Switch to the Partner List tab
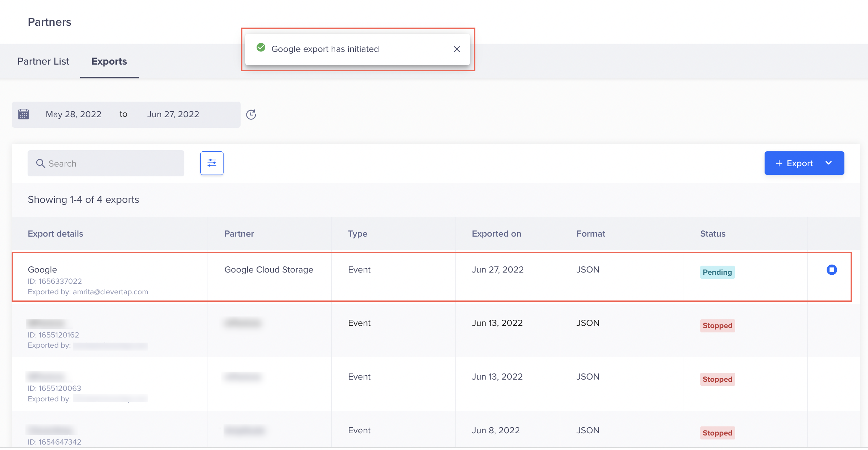 point(43,61)
